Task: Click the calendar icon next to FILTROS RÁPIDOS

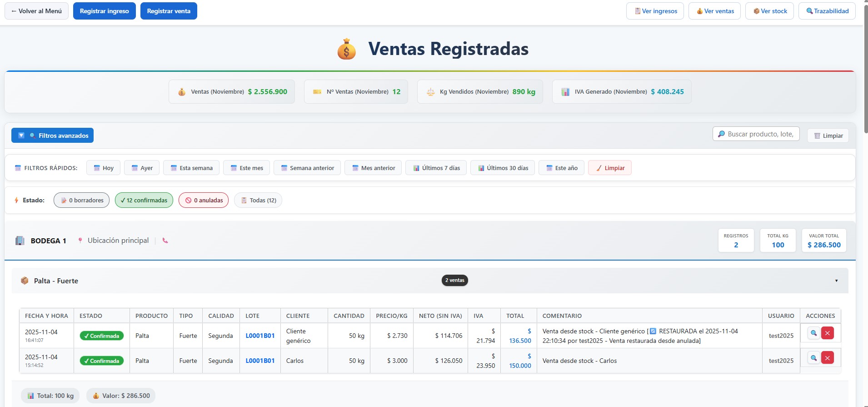Action: tap(18, 168)
